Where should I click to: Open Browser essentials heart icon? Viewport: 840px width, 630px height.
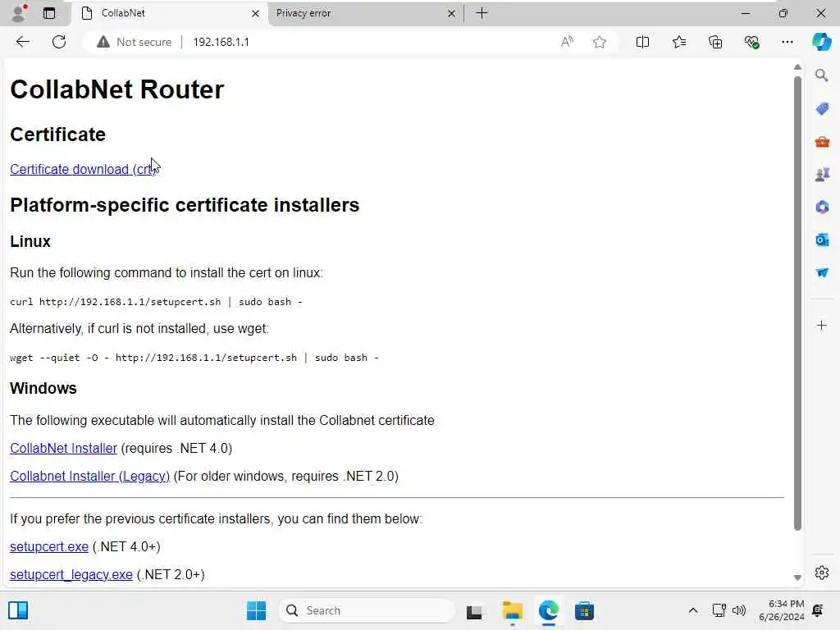tap(751, 42)
